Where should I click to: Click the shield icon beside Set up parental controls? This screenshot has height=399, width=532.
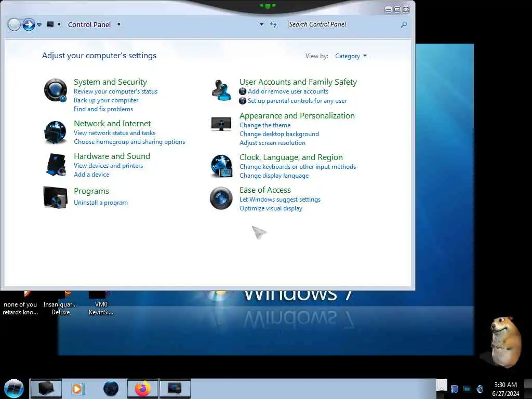[243, 101]
